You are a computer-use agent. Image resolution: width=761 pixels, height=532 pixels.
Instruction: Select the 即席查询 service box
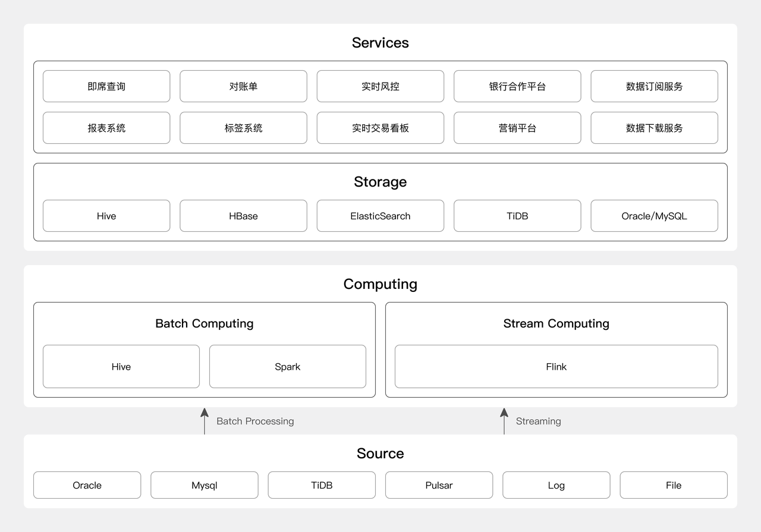tap(106, 86)
